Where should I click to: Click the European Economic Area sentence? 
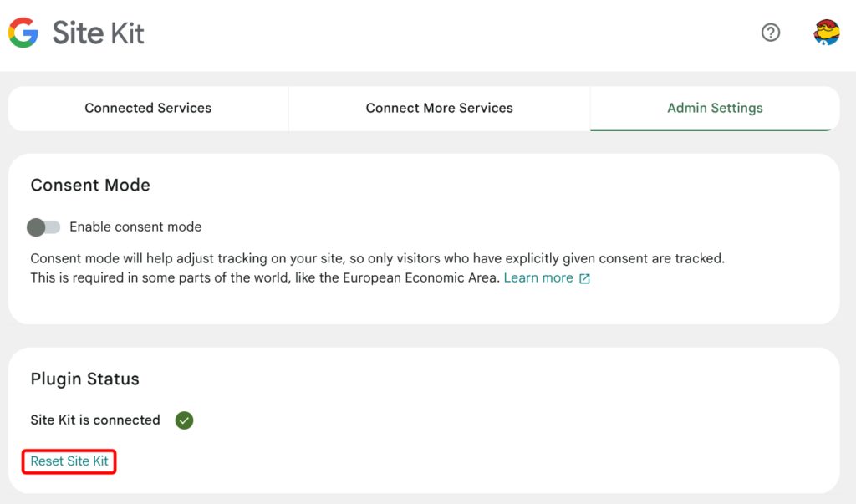tap(264, 278)
